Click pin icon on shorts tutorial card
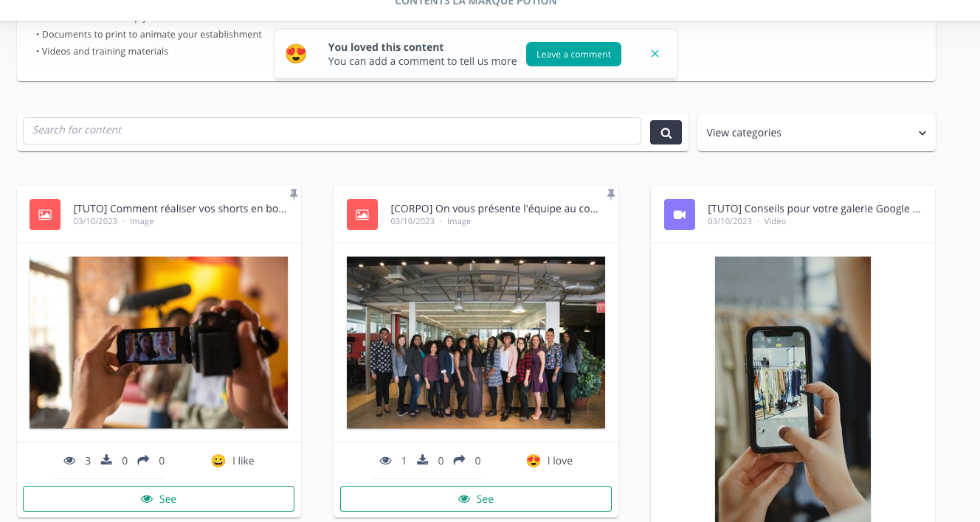Viewport: 980px width, 522px height. click(294, 194)
